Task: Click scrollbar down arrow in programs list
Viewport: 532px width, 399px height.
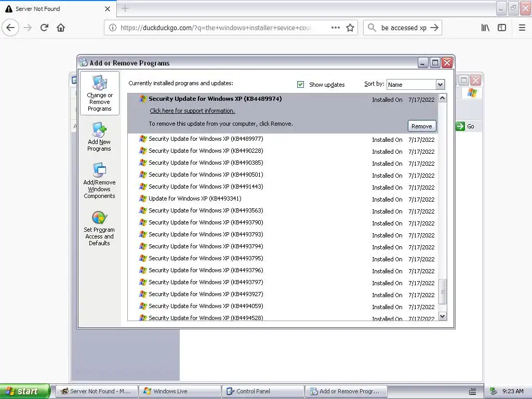Action: click(x=443, y=316)
